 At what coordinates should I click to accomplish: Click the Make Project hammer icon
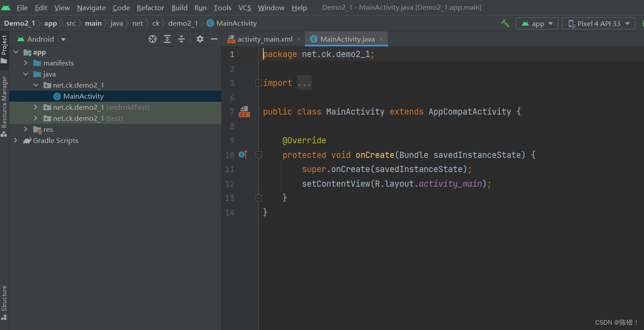pyautogui.click(x=505, y=23)
